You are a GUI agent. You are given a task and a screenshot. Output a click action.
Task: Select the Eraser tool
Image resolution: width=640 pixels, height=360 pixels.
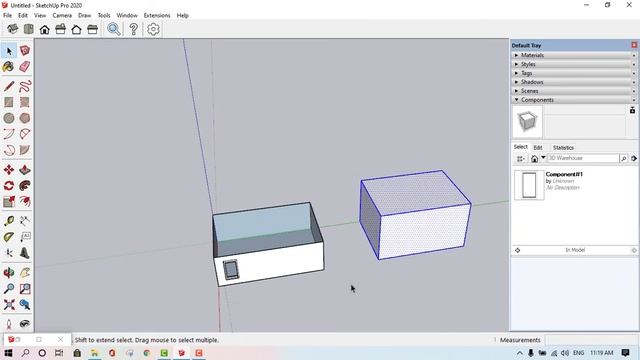click(x=25, y=67)
